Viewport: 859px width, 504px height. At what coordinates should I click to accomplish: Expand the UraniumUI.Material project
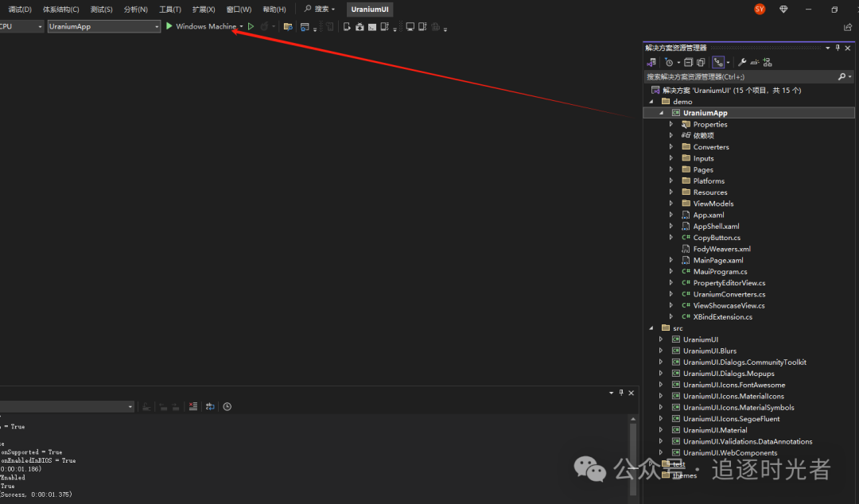[x=661, y=430]
